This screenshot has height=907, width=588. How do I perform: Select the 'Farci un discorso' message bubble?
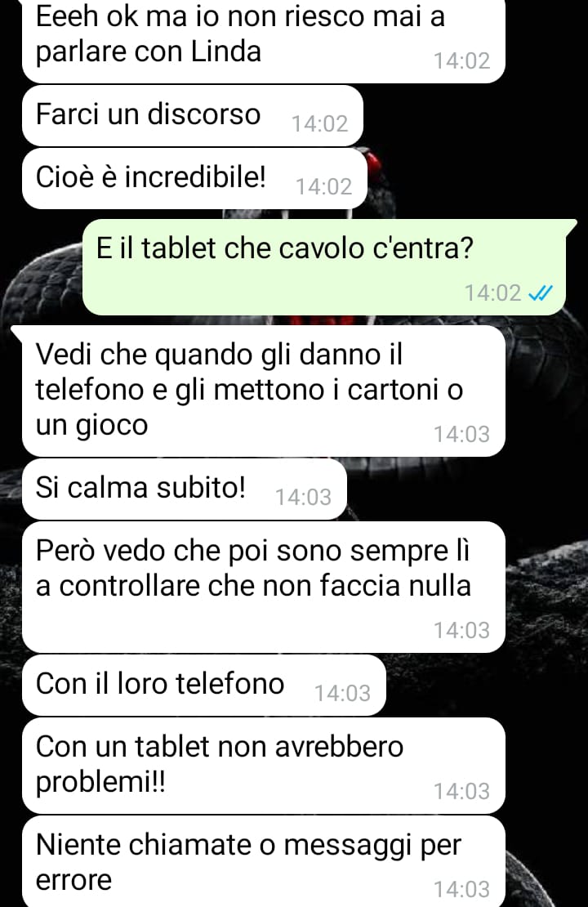(x=193, y=116)
